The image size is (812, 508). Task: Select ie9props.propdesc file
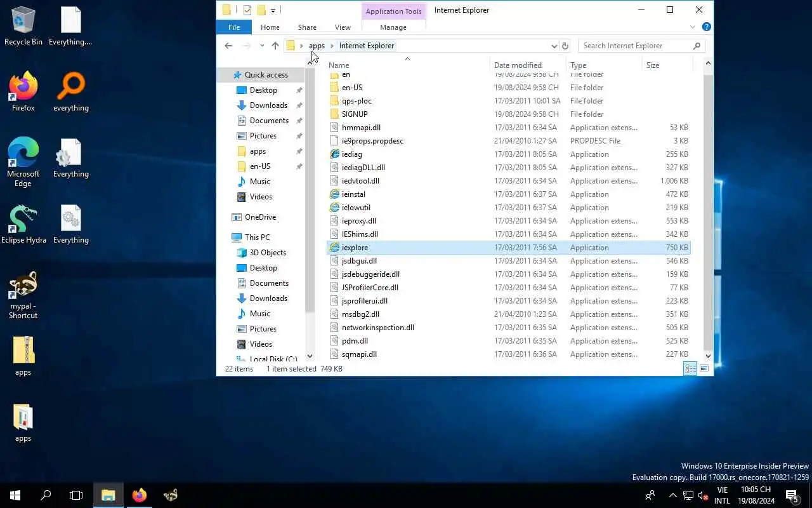pyautogui.click(x=508, y=141)
